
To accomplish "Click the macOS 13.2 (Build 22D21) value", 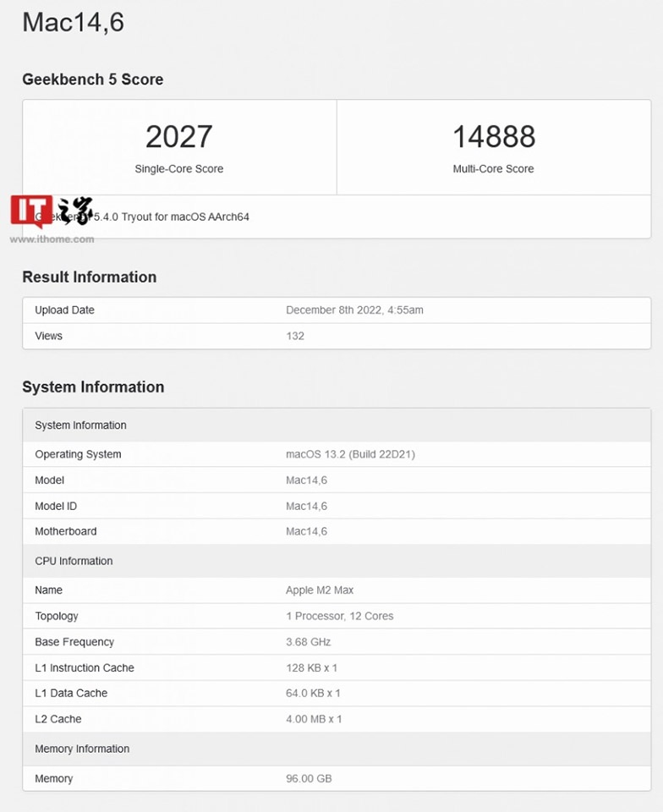I will pos(350,454).
